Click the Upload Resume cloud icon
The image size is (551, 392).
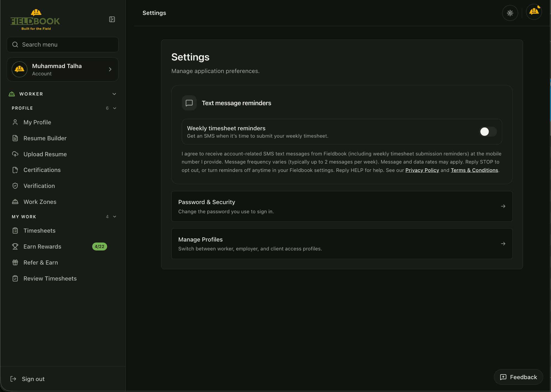15,154
